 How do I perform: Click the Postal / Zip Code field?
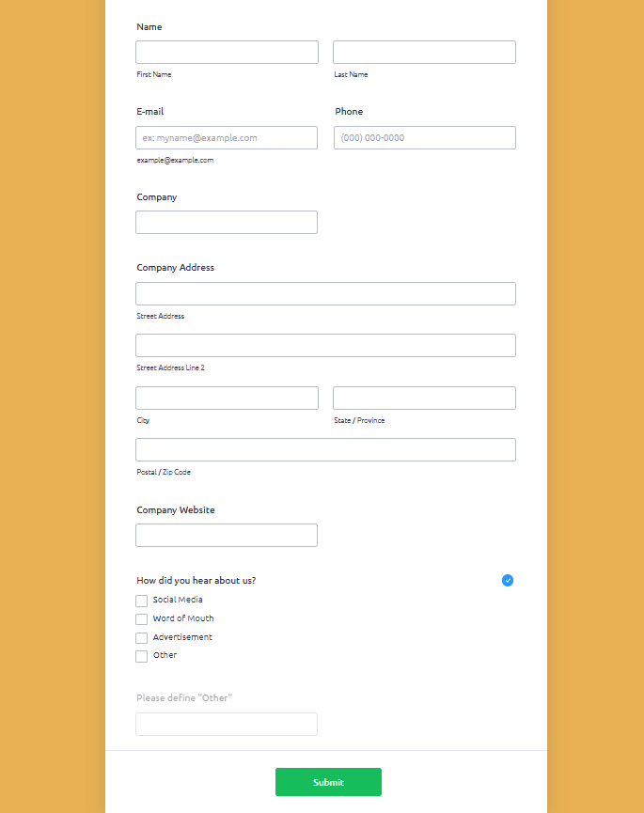pos(325,449)
